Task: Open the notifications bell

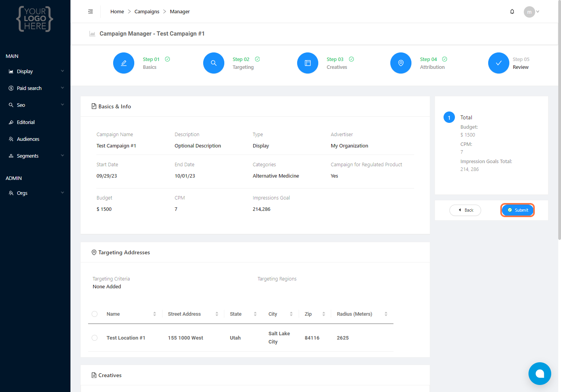Action: pos(512,12)
